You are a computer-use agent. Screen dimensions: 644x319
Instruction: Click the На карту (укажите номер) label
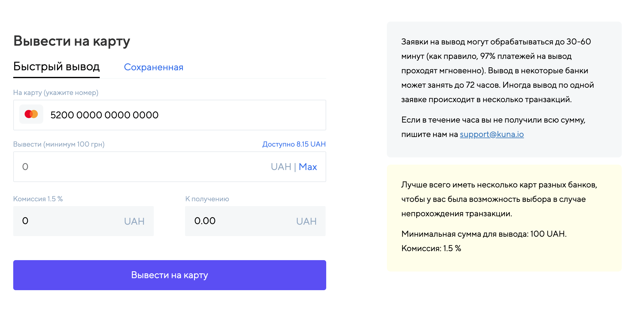tap(56, 93)
